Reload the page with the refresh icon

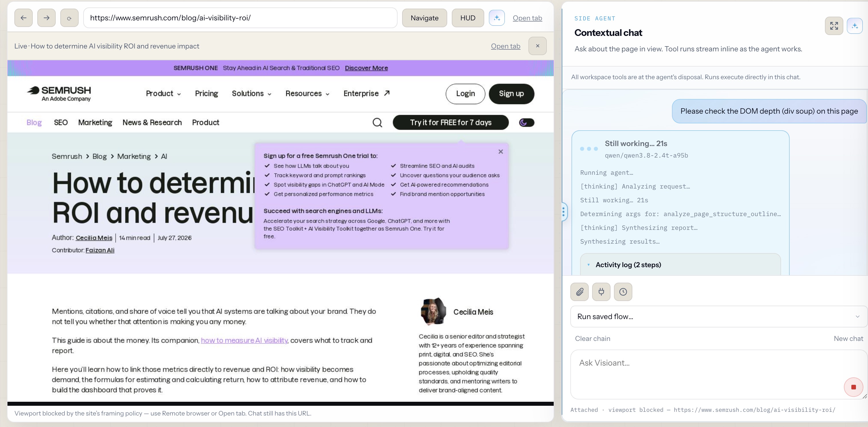[x=69, y=18]
